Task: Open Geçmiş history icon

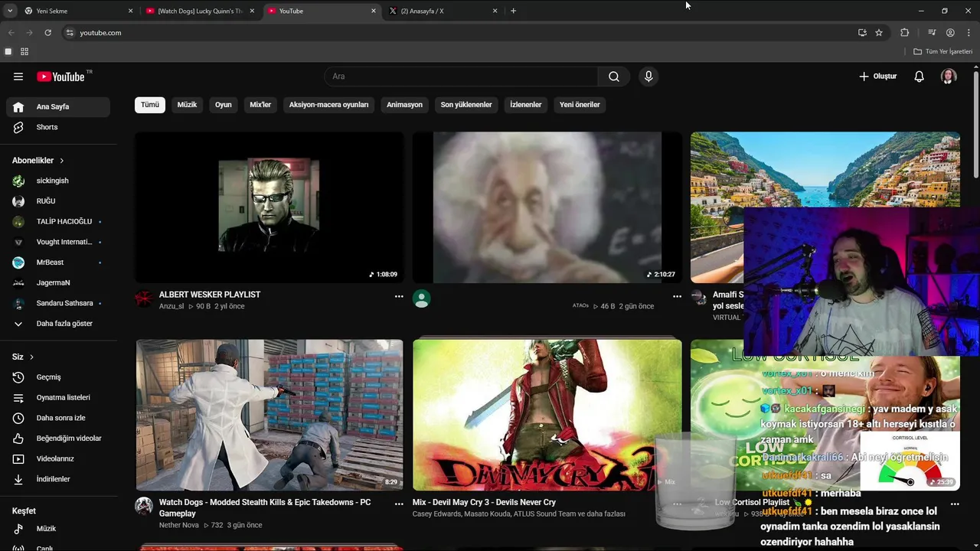Action: [x=18, y=377]
